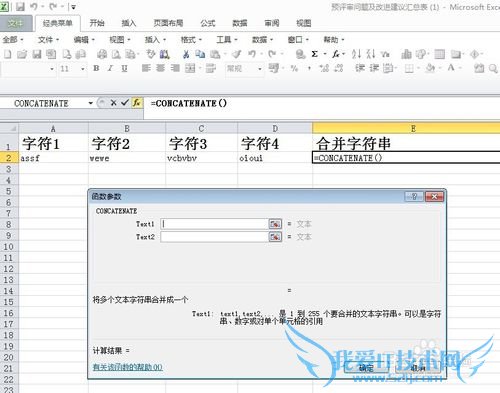Save using the Quick Access floppy icon
This screenshot has width=500, height=393.
[20, 7]
